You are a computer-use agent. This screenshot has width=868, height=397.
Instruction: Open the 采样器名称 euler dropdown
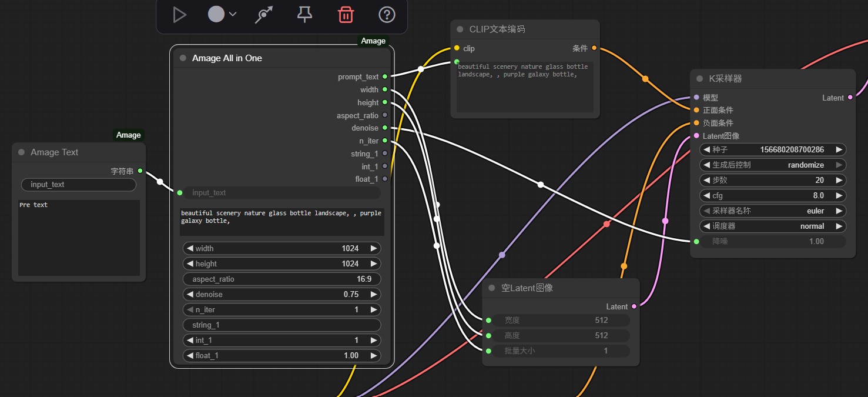pyautogui.click(x=773, y=211)
